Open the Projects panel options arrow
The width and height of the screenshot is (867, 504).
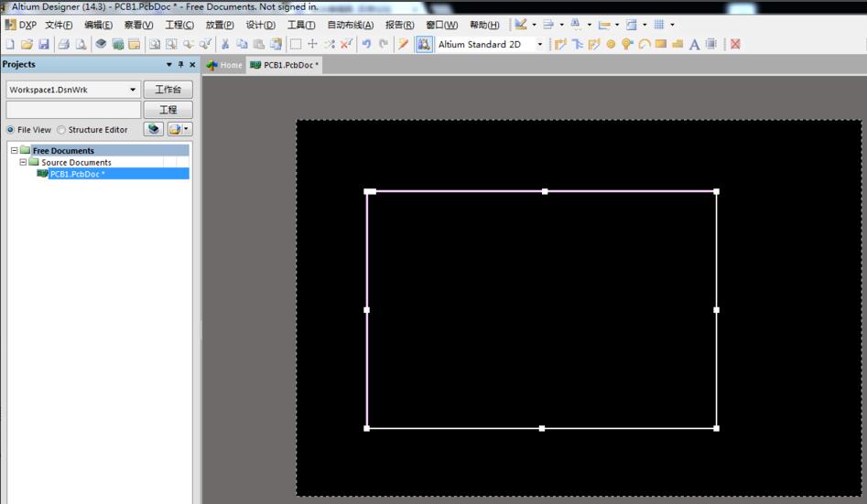click(x=169, y=65)
